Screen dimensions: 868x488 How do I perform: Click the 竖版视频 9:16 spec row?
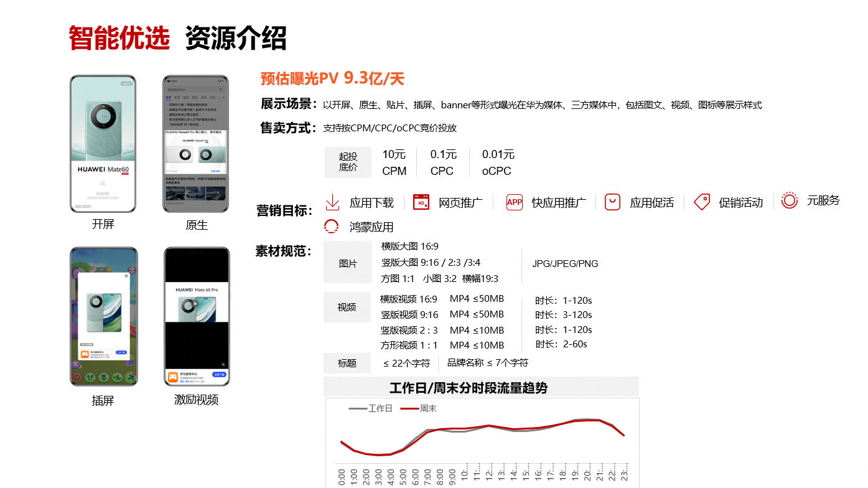[442, 315]
